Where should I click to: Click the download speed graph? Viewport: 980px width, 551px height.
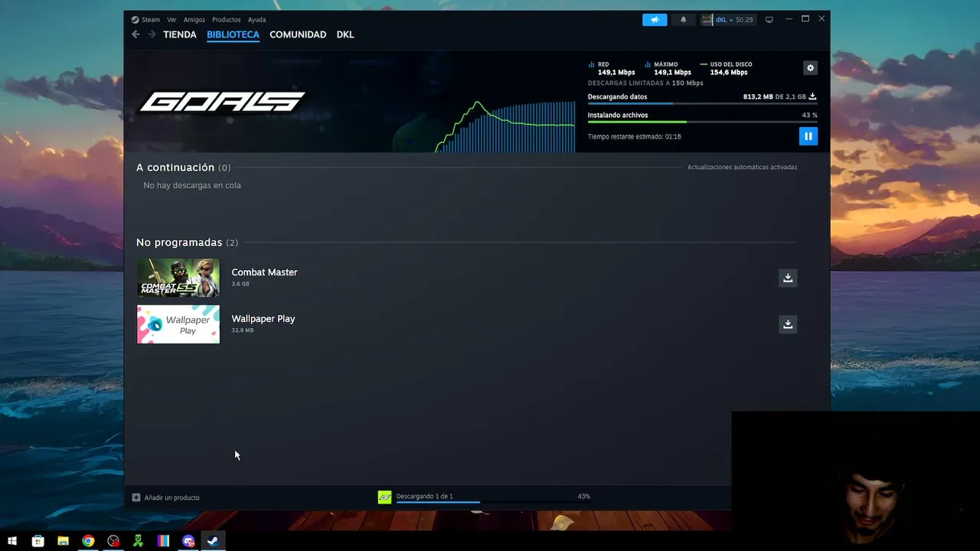(505, 126)
